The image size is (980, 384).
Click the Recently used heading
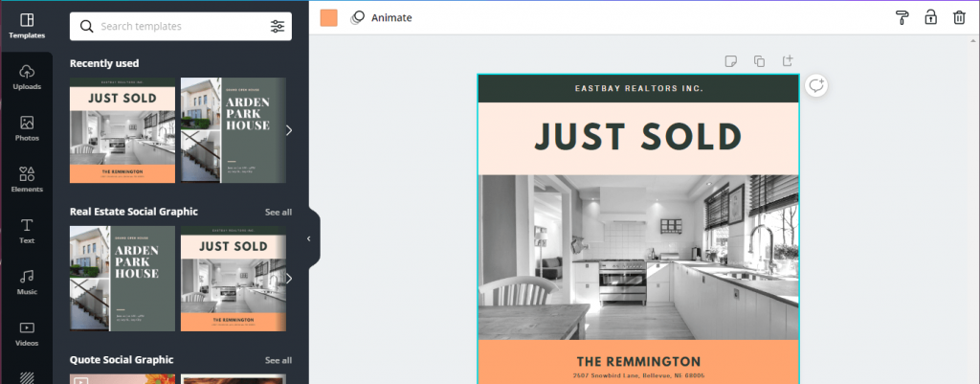[x=104, y=63]
